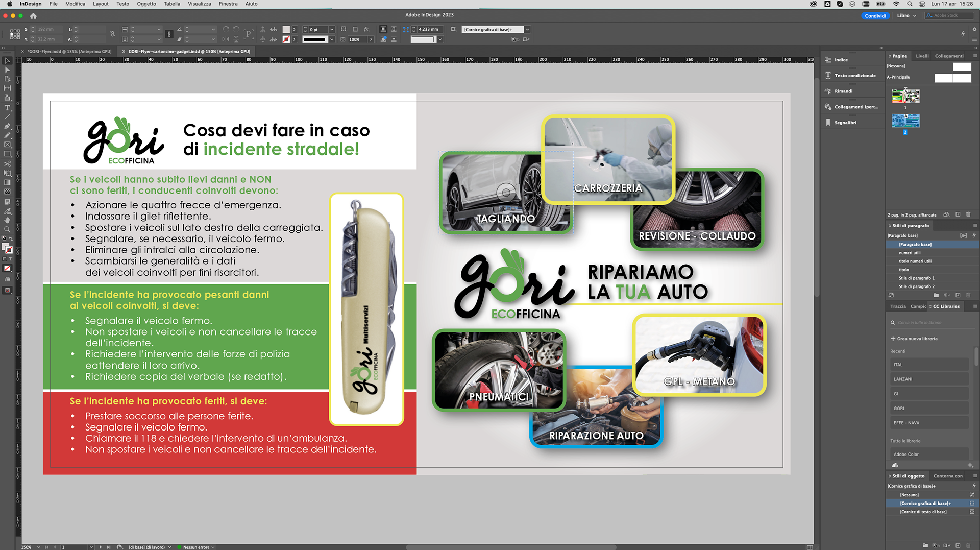Open the Libro workspace dropdown

(906, 16)
